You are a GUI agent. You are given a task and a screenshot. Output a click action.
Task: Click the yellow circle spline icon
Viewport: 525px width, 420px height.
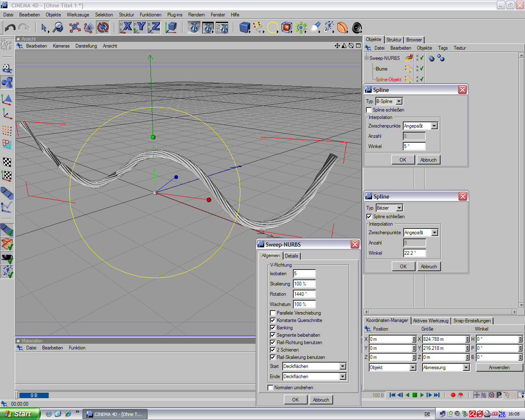(x=273, y=27)
